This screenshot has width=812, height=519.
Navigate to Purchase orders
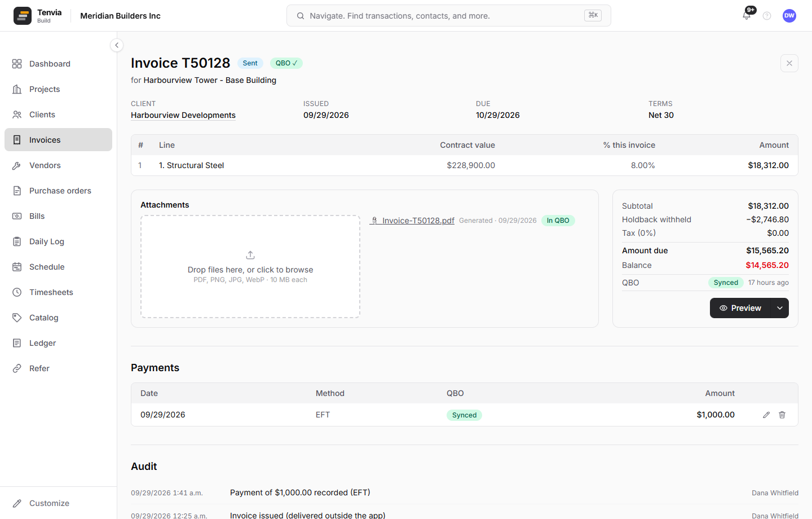pyautogui.click(x=58, y=191)
